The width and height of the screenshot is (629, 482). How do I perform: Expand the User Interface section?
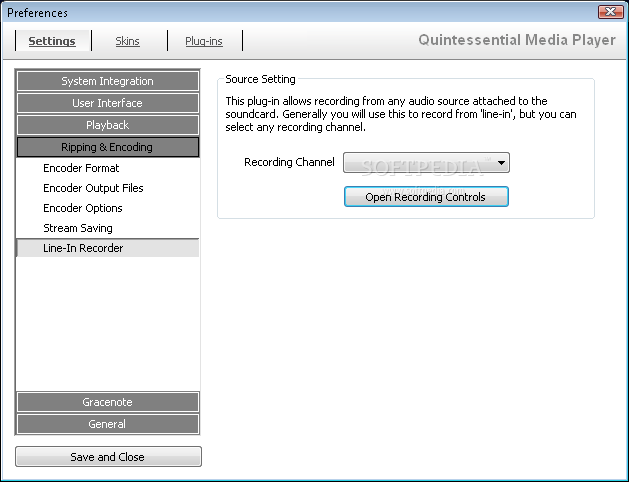(108, 103)
